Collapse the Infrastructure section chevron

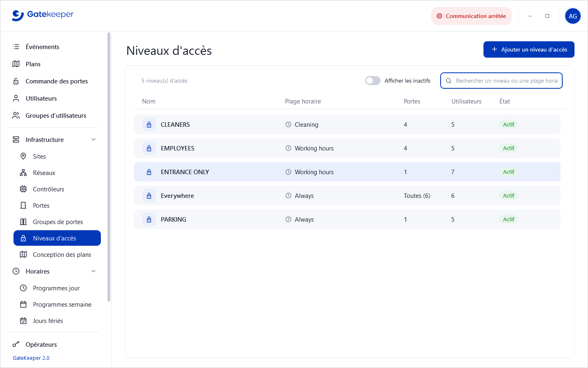(94, 139)
